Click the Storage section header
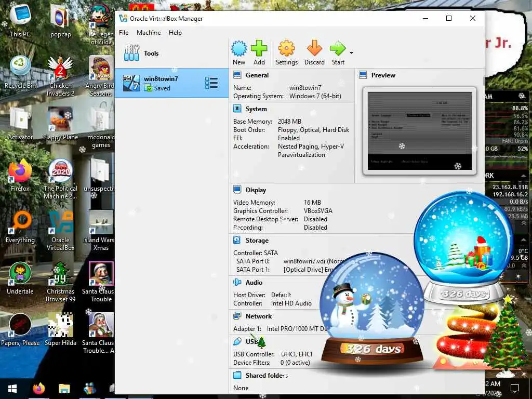Viewport: 532px width, 399px height. (x=257, y=241)
